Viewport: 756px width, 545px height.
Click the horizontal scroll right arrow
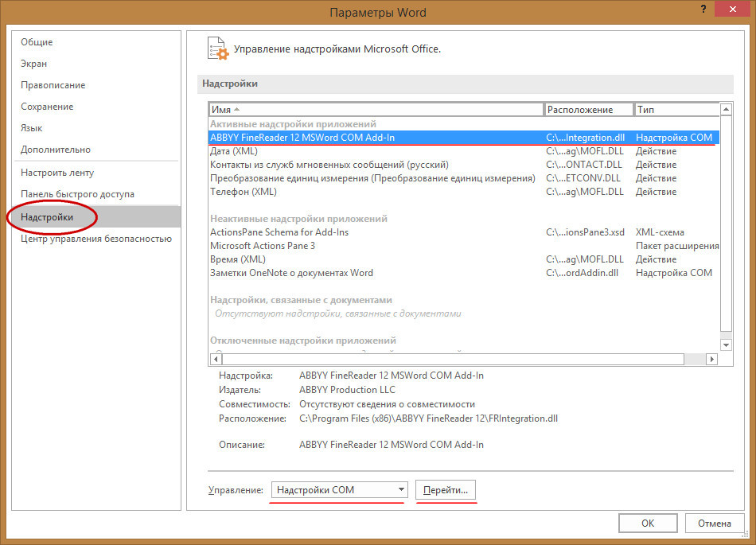tap(711, 359)
